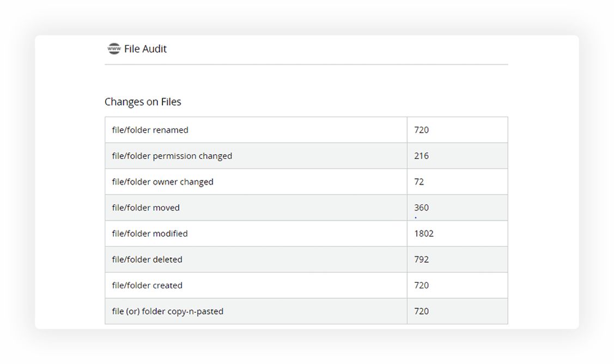Viewport: 614px width, 364px height.
Task: Click the www globe icon
Action: (114, 48)
